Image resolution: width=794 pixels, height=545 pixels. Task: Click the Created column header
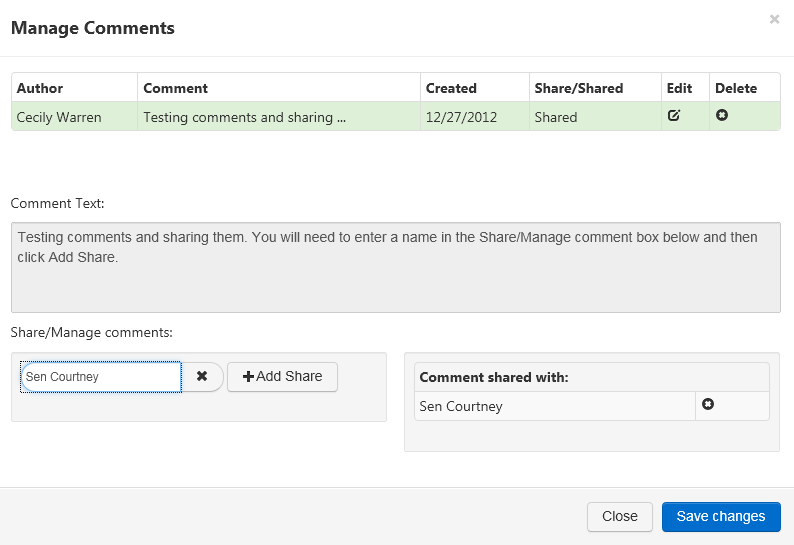(474, 88)
